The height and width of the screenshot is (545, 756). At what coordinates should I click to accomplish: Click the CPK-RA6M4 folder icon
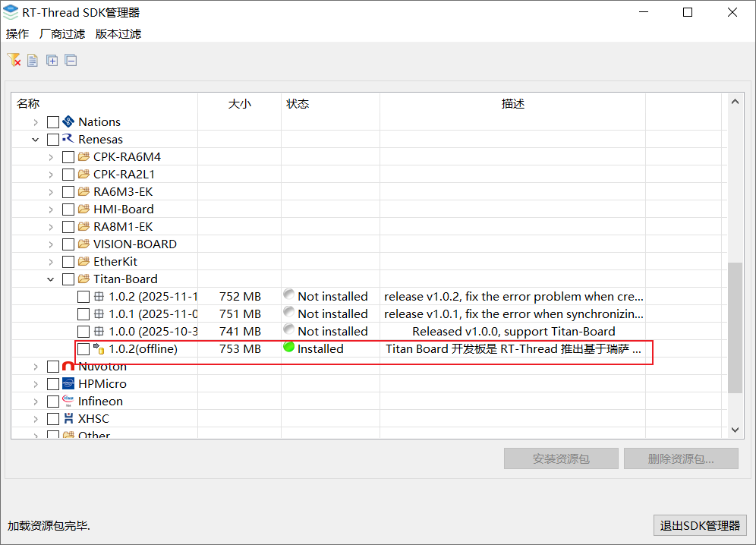[x=84, y=157]
